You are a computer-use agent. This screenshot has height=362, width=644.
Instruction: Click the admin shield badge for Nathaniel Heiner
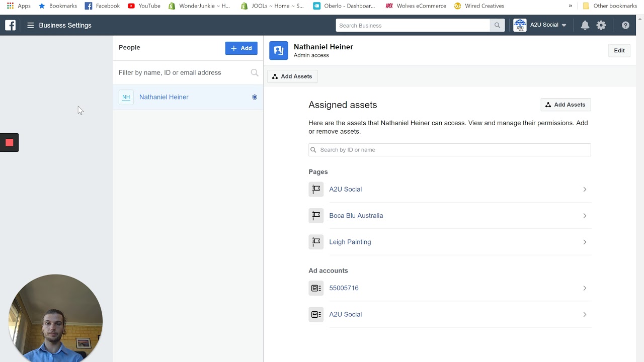tap(255, 97)
